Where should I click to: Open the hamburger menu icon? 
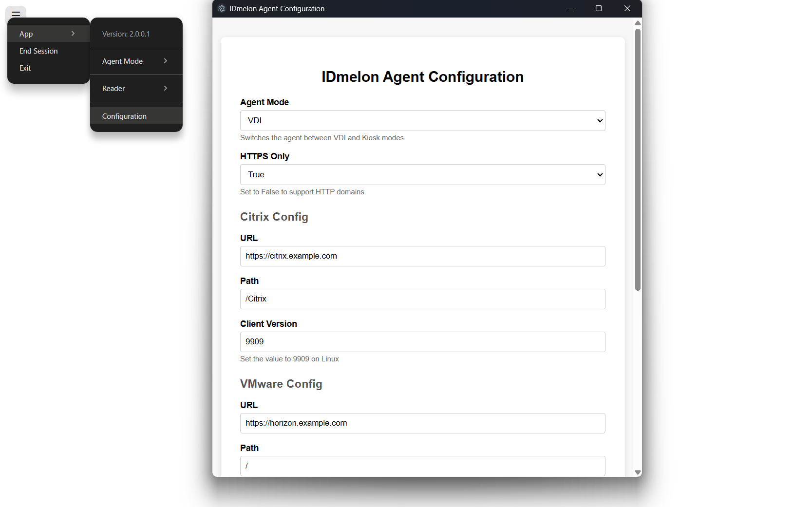click(16, 13)
